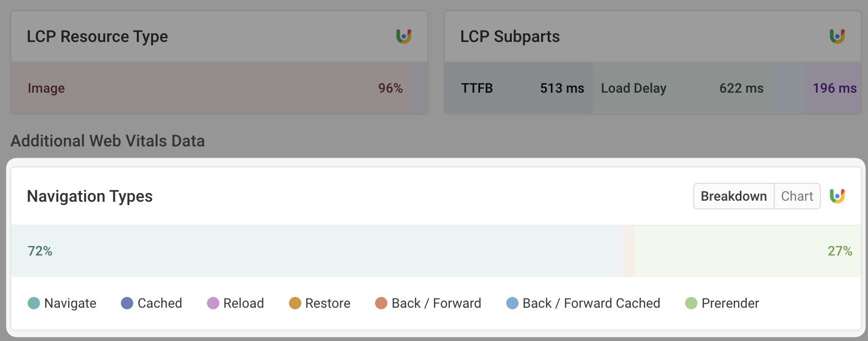Click the logo icon in Navigation Types card
This screenshot has width=868, height=341.
[x=837, y=196]
